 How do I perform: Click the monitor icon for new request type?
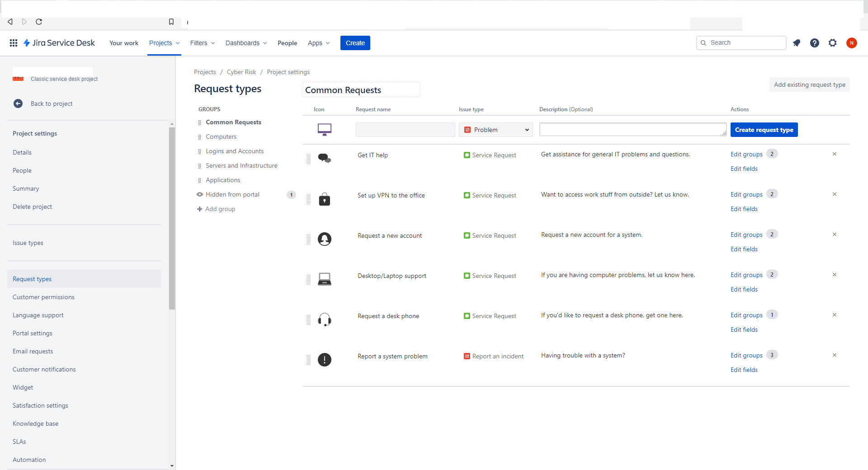[x=324, y=130]
